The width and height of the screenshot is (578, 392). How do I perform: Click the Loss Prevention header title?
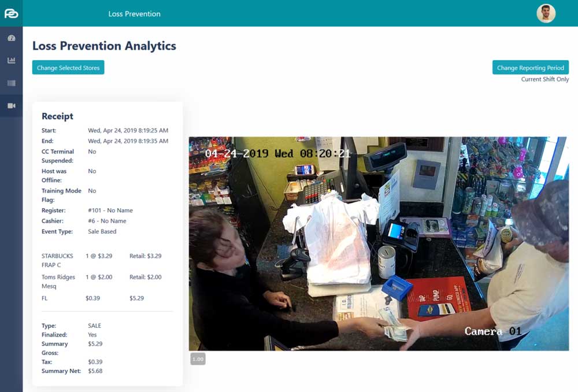(x=135, y=14)
